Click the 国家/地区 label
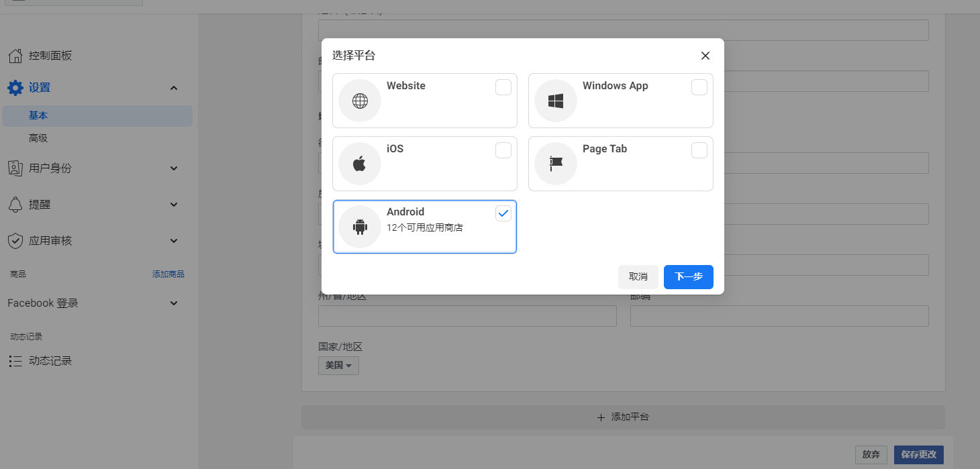 click(x=340, y=347)
